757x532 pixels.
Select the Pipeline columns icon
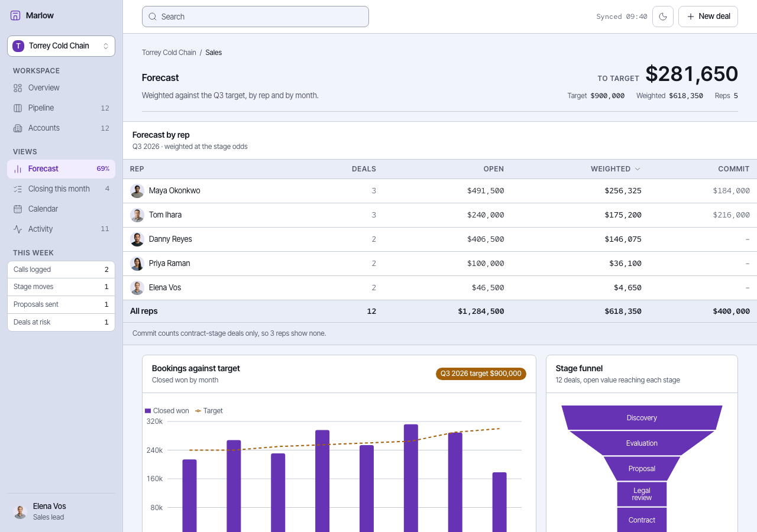coord(18,108)
